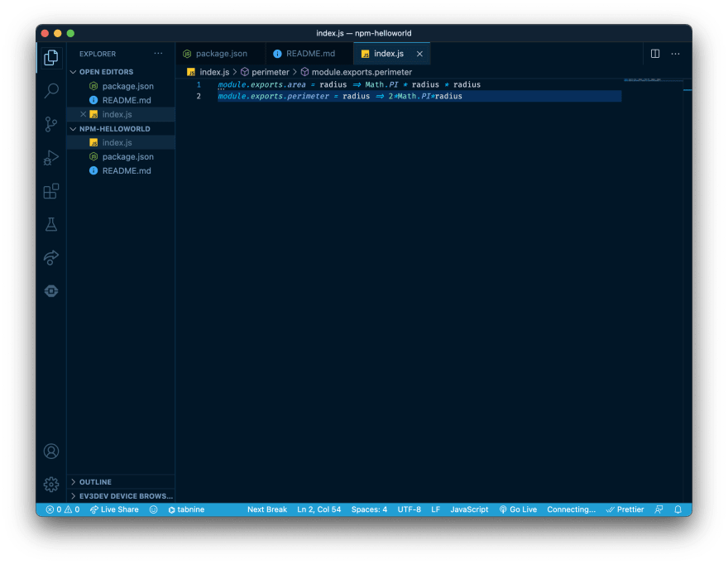Open the Run and Debug view
This screenshot has width=728, height=564.
(51, 158)
